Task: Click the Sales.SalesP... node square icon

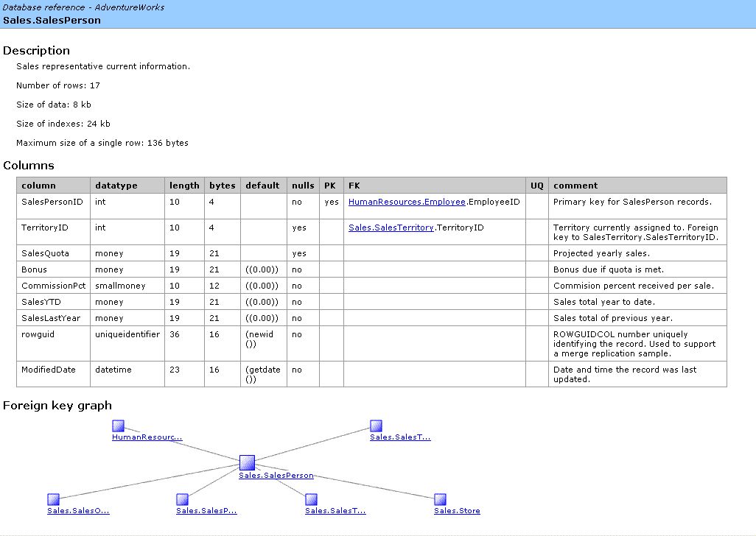Action: 182,499
